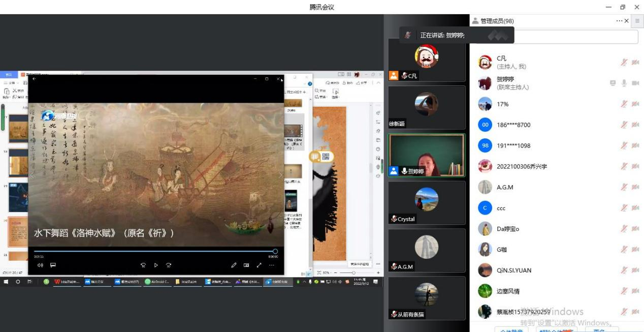644x332 pixels.
Task: Click 徐新颖 video tile
Action: point(427,107)
